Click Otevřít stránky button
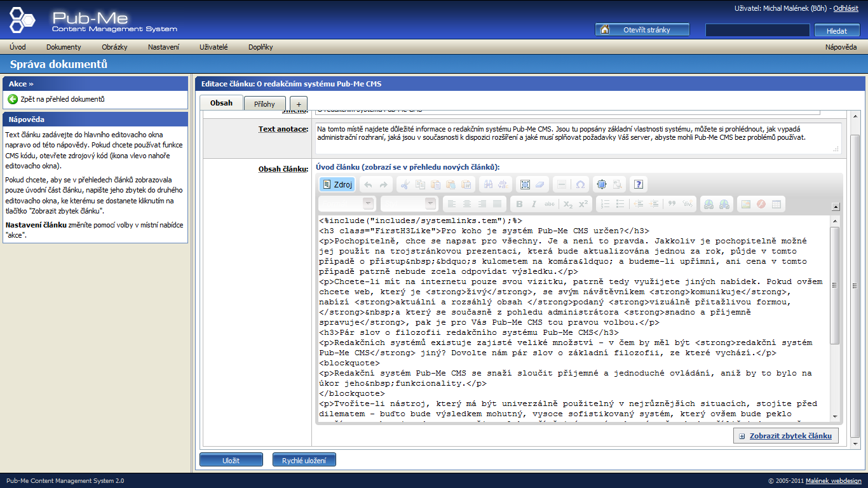 (x=642, y=30)
